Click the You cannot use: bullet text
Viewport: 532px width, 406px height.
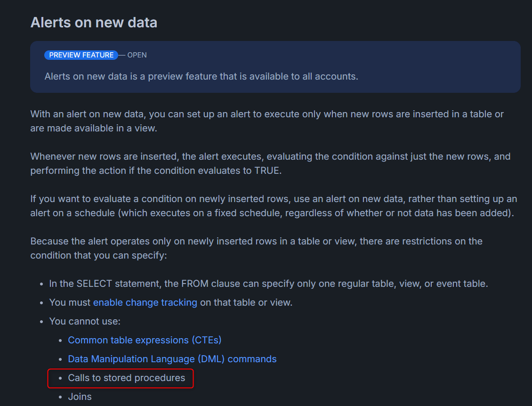coord(85,322)
